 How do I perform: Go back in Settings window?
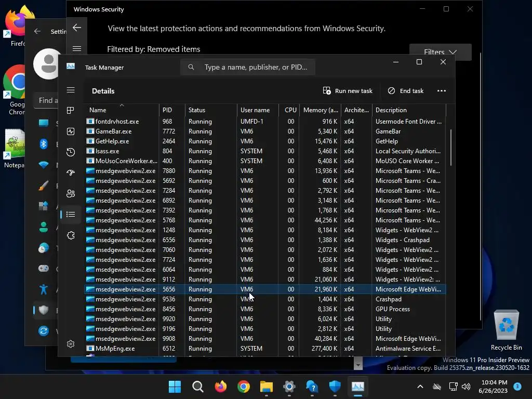[37, 31]
